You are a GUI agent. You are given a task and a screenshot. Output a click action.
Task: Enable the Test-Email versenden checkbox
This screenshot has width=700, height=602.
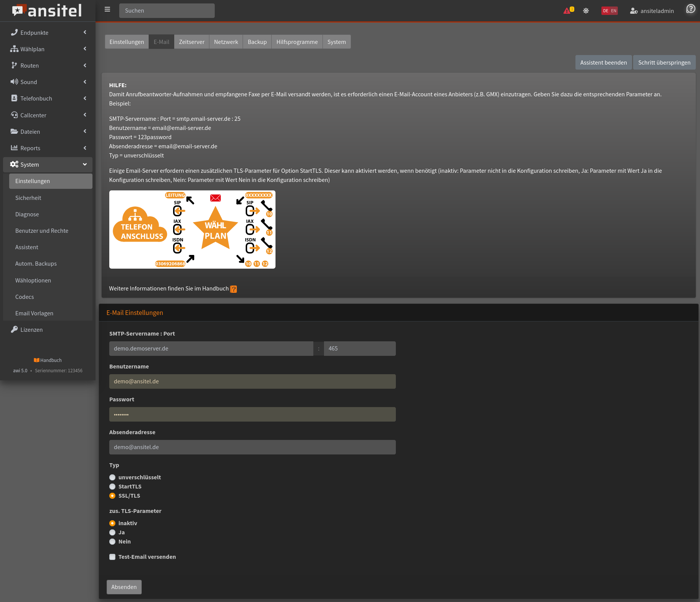click(112, 557)
